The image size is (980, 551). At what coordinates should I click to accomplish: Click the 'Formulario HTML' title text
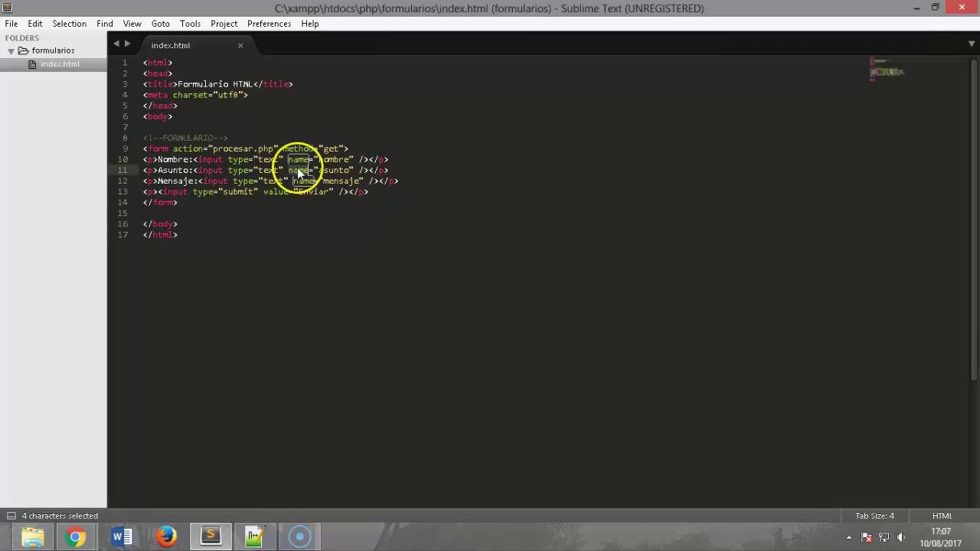pyautogui.click(x=215, y=84)
